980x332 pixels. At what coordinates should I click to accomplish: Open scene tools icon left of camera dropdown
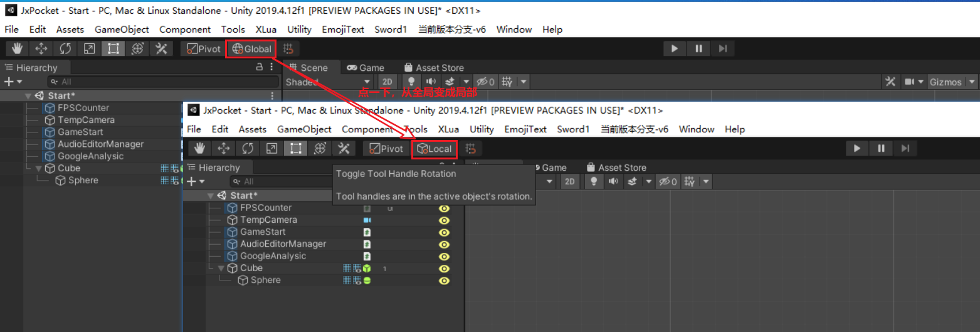[890, 82]
